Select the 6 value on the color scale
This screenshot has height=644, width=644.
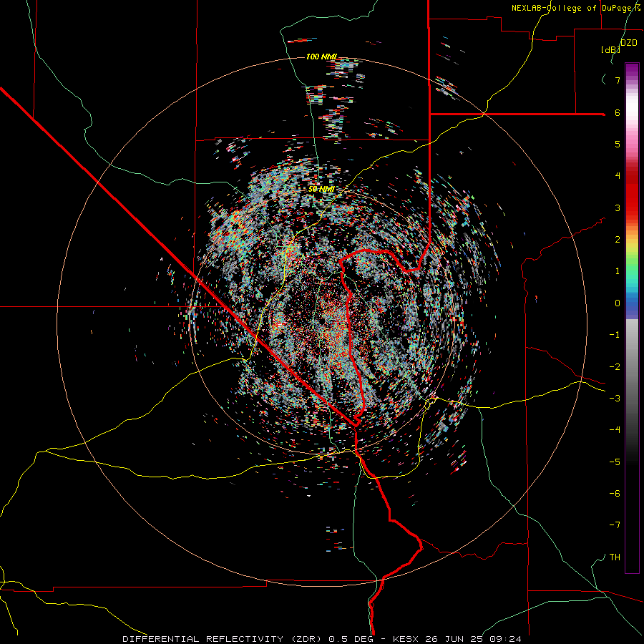pos(618,112)
